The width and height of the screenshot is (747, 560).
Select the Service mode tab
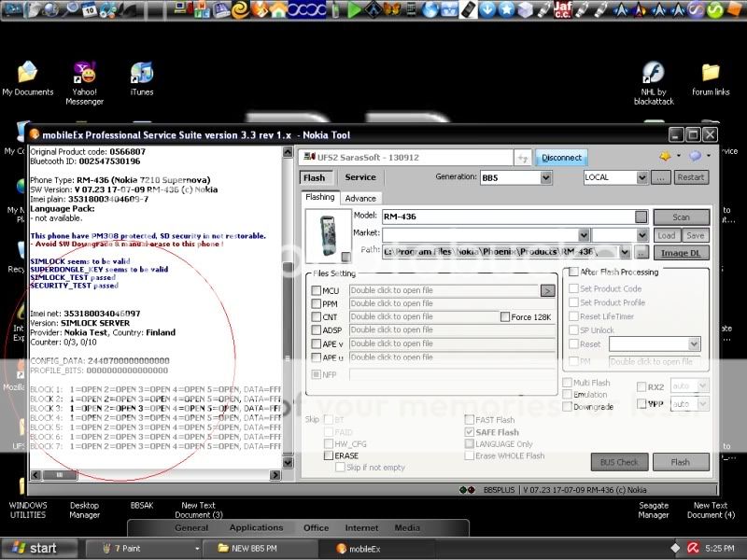(360, 177)
